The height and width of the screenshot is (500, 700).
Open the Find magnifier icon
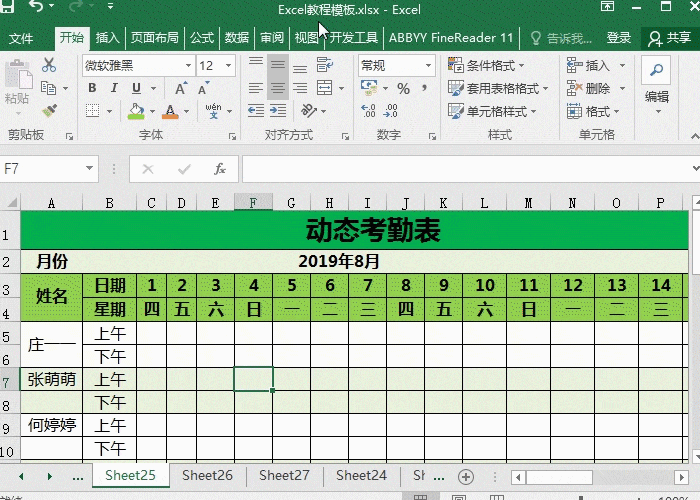pyautogui.click(x=656, y=71)
